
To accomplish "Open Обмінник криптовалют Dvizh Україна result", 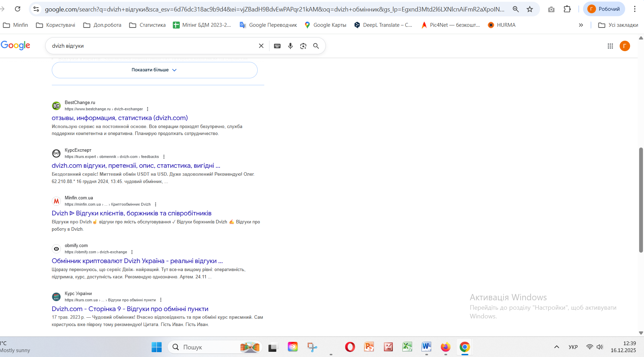I will (137, 261).
